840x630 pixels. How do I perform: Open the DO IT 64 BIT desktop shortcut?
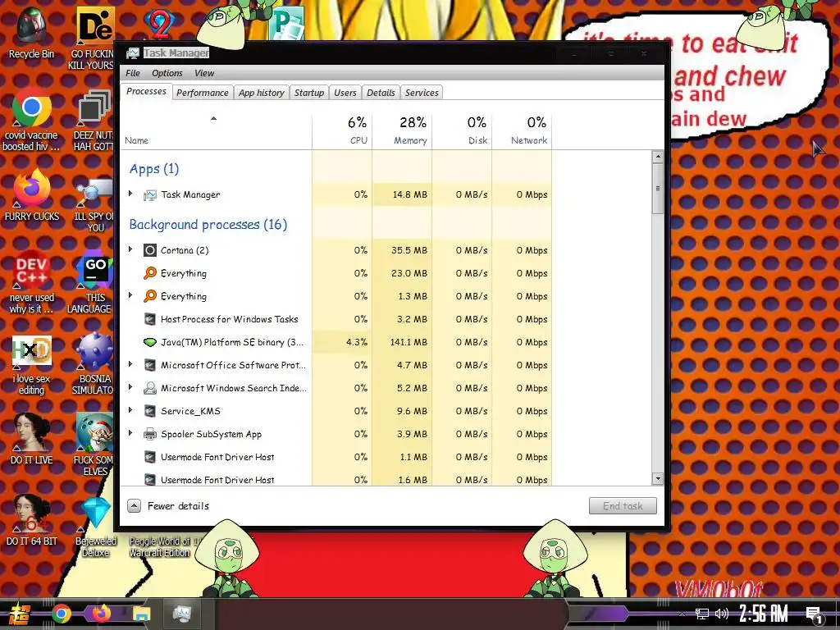32,521
